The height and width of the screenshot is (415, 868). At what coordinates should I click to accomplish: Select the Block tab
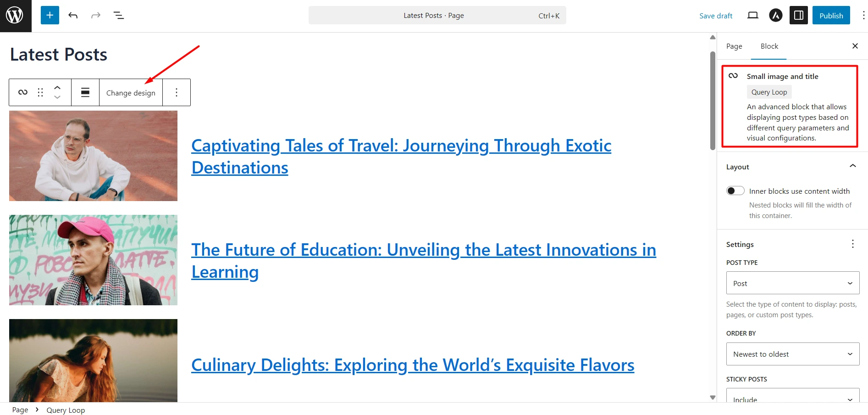click(x=769, y=46)
